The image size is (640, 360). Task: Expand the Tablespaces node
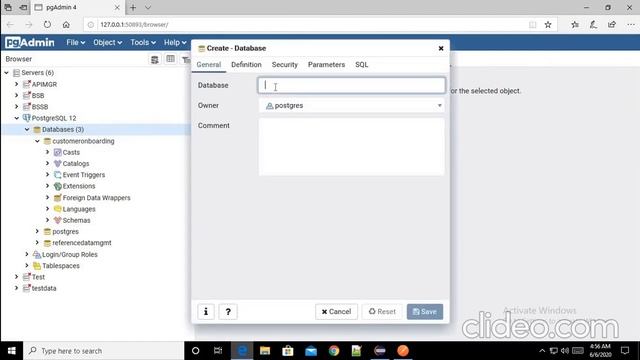coord(27,266)
